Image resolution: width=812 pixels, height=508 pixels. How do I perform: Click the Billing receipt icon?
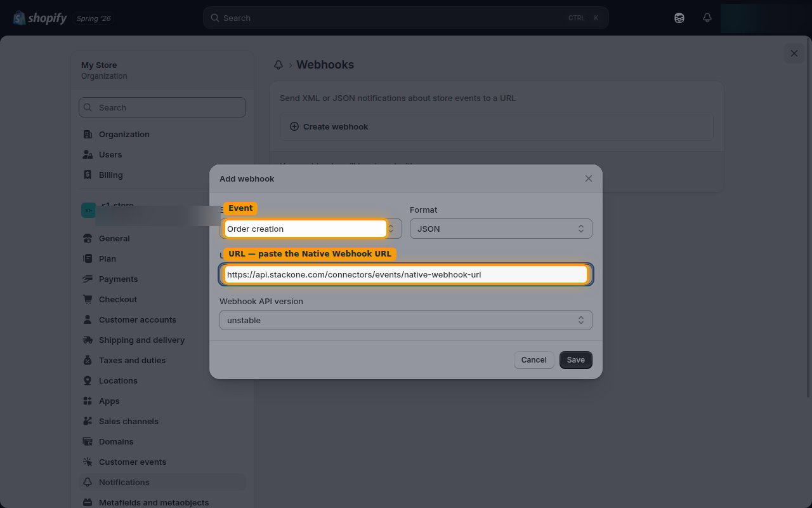coord(88,175)
